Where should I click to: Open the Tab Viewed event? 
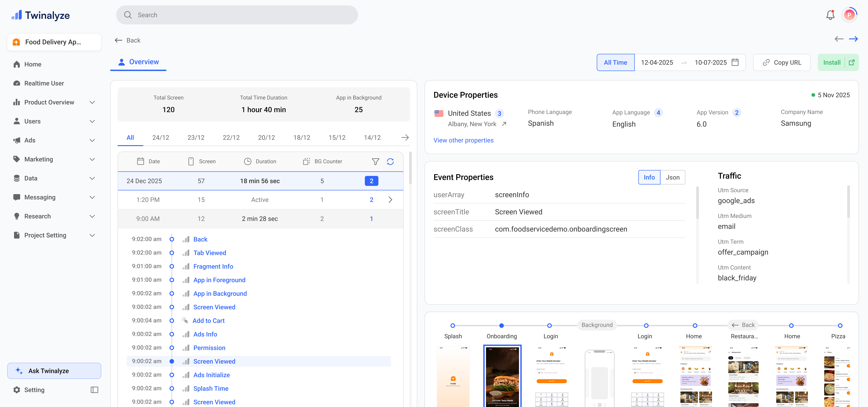tap(210, 253)
